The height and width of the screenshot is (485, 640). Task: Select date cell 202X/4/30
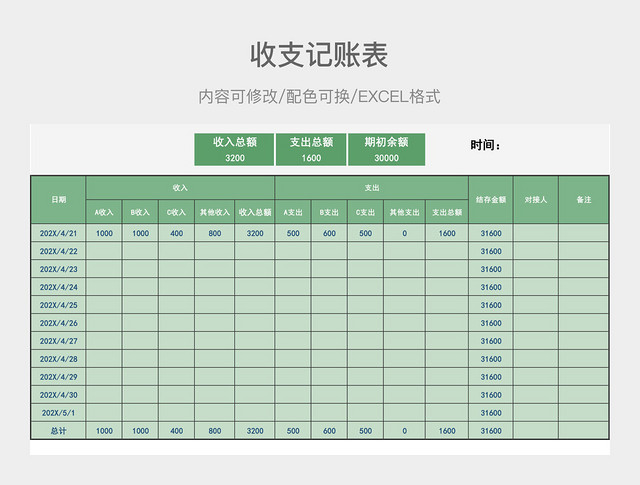58,395
